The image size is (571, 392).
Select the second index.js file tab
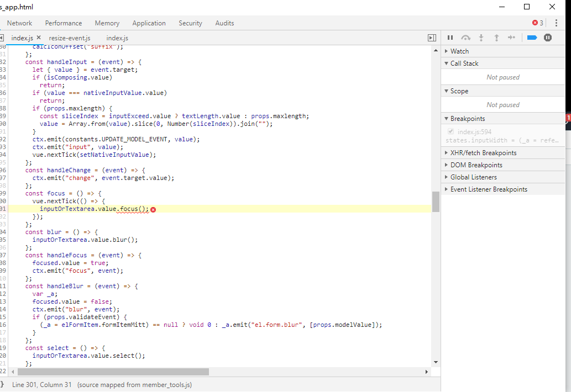point(117,38)
